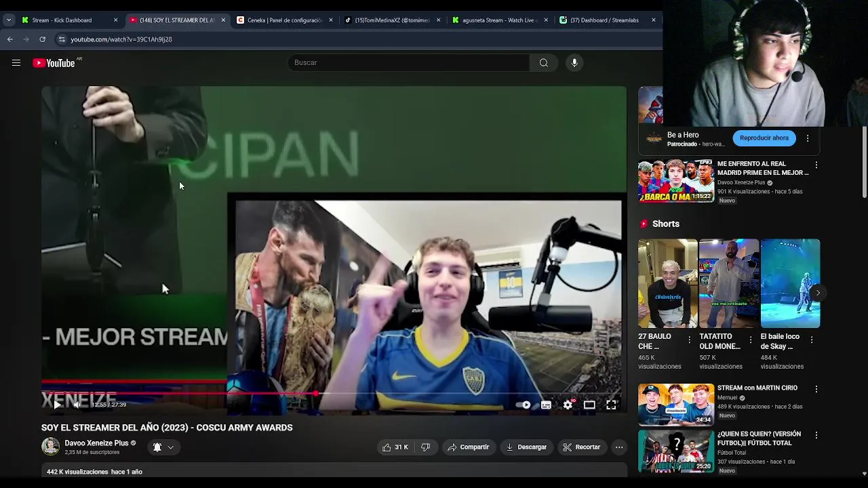Go to the YouTube home logo

click(54, 63)
